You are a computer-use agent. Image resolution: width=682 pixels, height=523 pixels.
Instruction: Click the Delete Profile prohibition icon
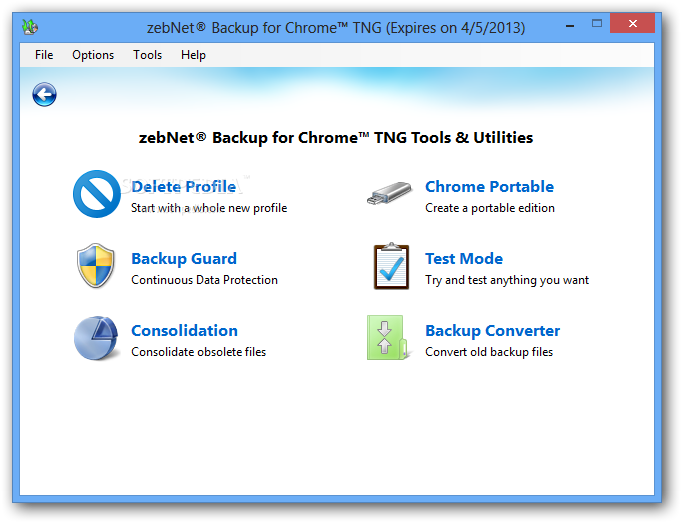click(97, 194)
